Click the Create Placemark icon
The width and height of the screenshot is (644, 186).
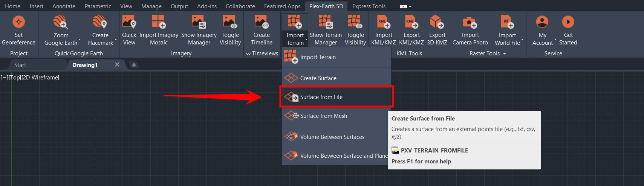coord(100,22)
